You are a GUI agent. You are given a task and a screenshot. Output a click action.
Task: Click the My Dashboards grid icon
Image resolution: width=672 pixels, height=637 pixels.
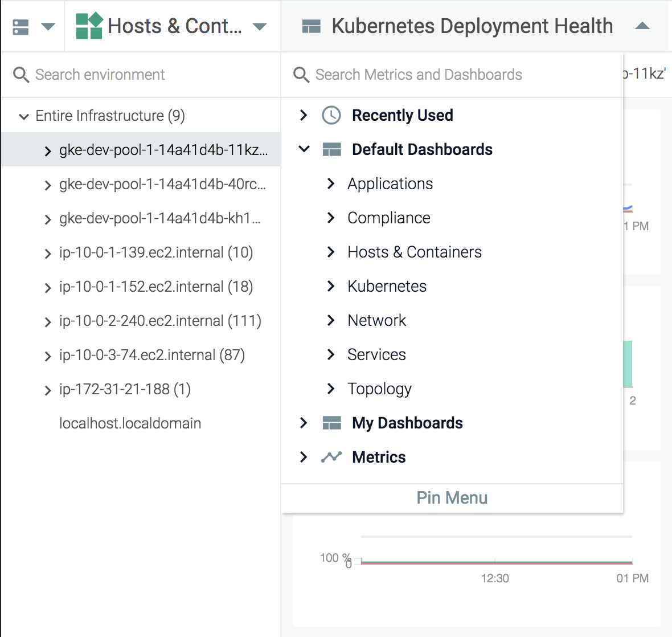(331, 423)
